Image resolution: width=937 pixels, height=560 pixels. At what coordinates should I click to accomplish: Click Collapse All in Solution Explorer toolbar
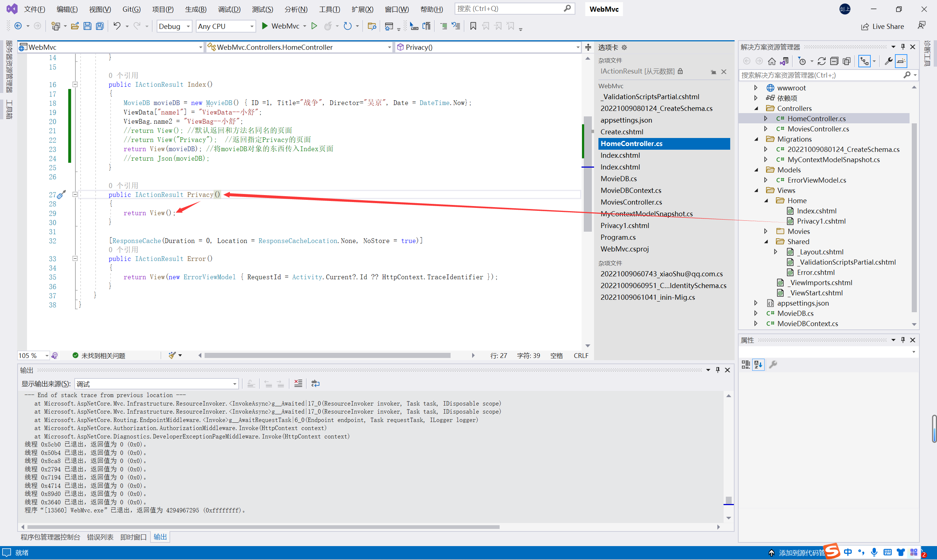click(834, 61)
